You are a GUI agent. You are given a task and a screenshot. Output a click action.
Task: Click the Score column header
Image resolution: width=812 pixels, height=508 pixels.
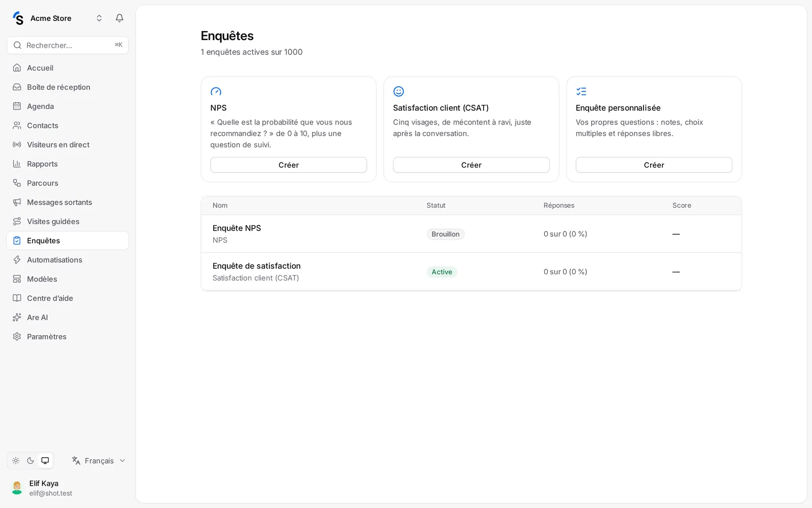pos(682,205)
